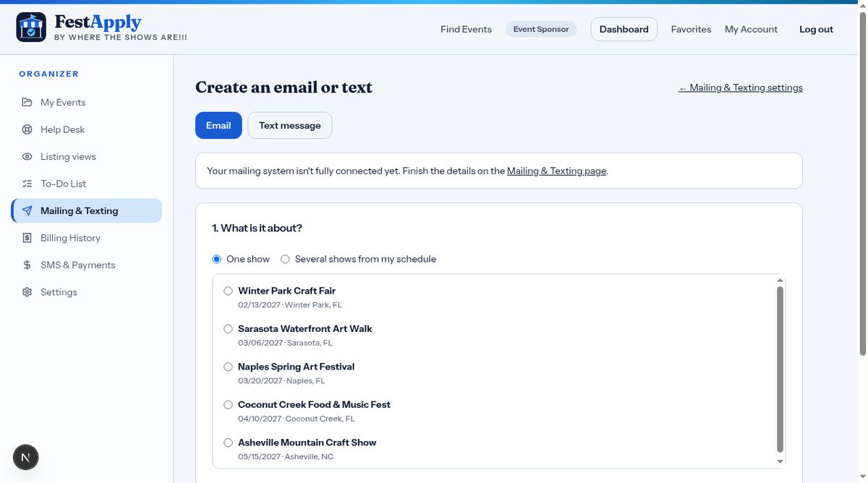The width and height of the screenshot is (868, 483).
Task: Click the Naples Spring Art Festival title
Action: tap(296, 367)
